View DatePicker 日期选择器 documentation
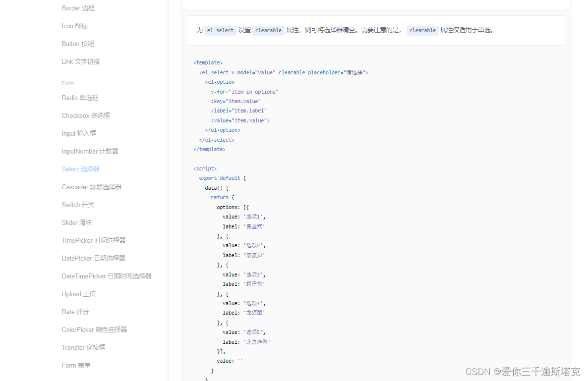Image resolution: width=588 pixels, height=381 pixels. (93, 258)
